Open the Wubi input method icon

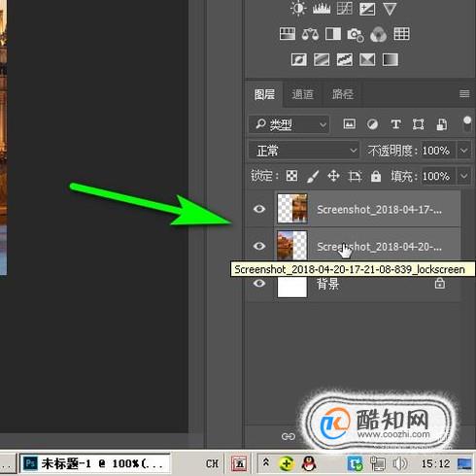[239, 463]
